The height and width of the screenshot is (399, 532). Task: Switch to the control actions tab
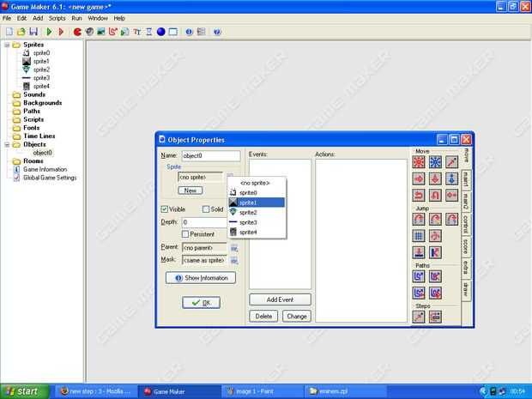click(x=466, y=224)
